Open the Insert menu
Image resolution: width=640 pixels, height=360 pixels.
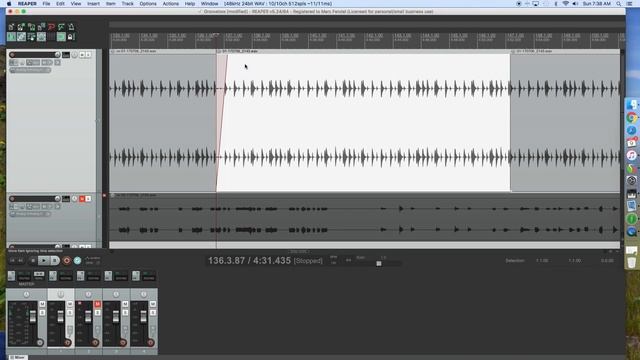[x=93, y=3]
